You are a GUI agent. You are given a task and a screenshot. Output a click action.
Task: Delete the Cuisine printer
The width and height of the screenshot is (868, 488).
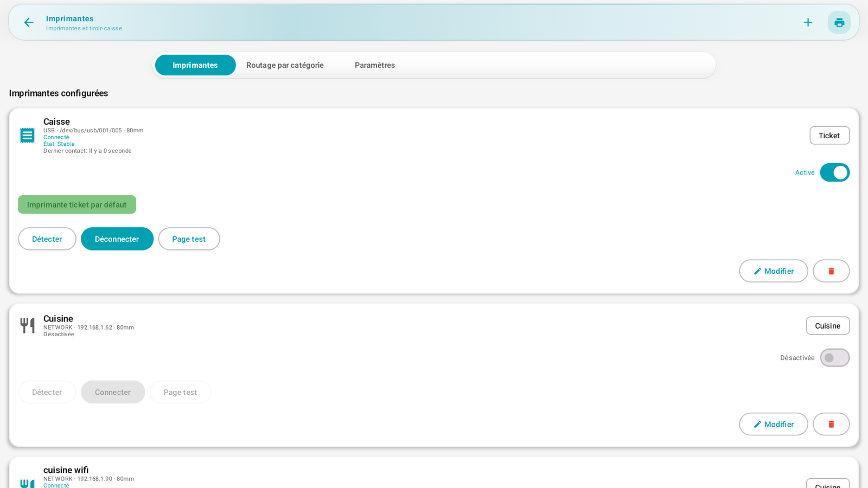pyautogui.click(x=831, y=424)
